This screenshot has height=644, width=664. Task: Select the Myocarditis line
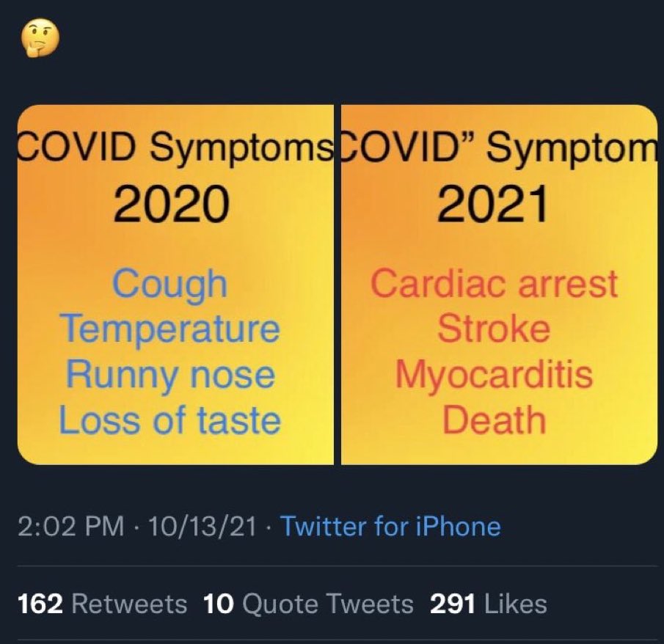click(x=494, y=375)
